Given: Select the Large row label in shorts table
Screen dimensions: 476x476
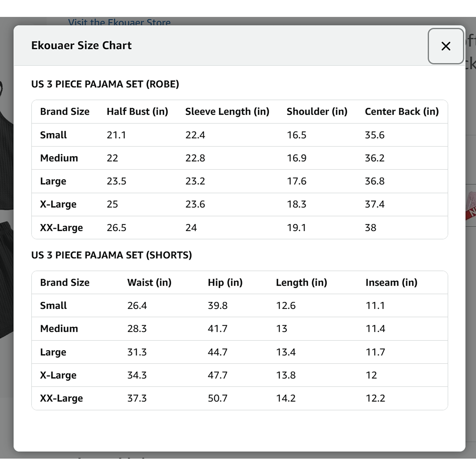Looking at the screenshot, I should point(53,352).
